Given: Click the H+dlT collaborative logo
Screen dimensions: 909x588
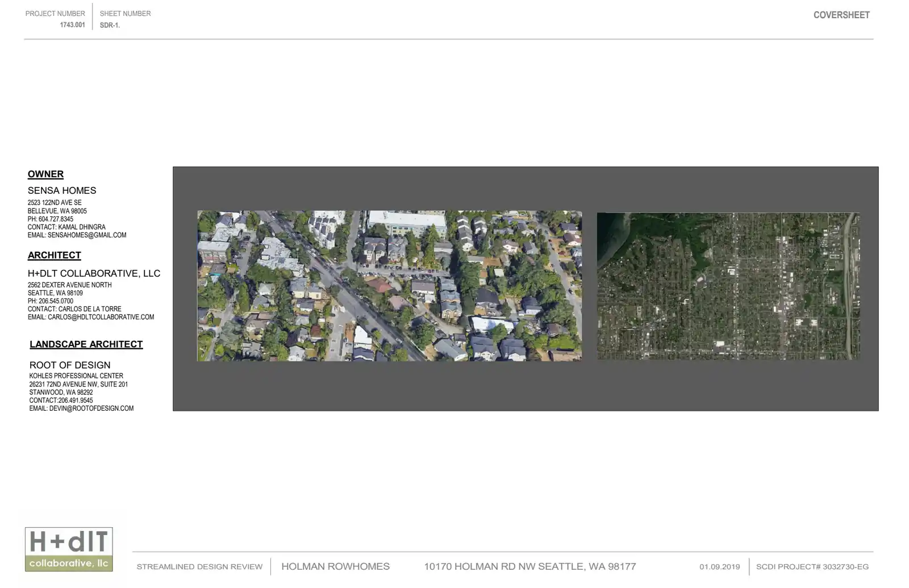Looking at the screenshot, I should [69, 549].
